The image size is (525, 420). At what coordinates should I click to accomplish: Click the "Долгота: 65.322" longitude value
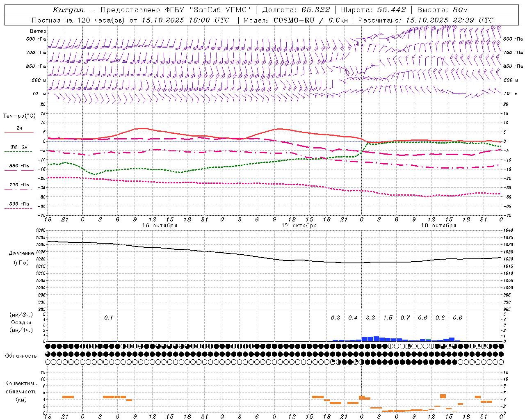[297, 10]
